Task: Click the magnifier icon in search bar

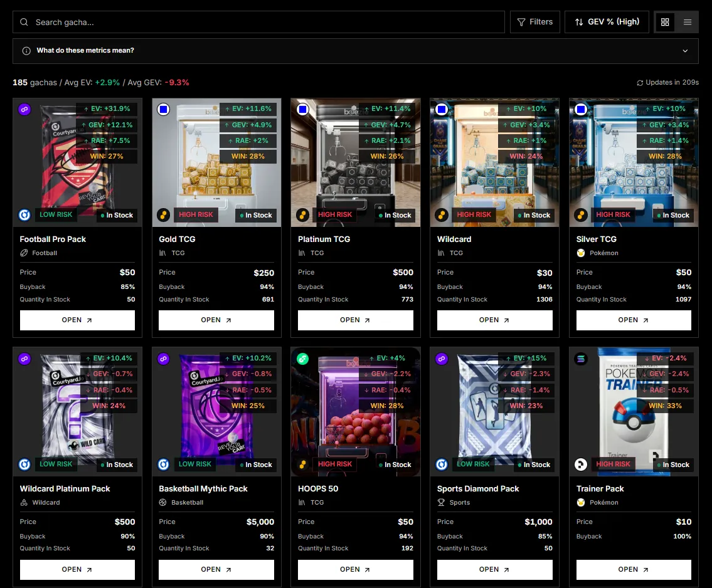Action: (24, 22)
